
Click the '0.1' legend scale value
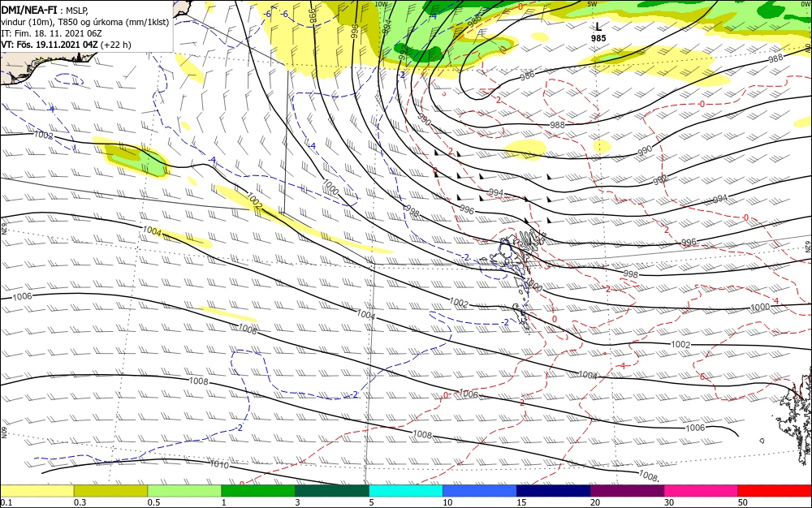pyautogui.click(x=6, y=502)
